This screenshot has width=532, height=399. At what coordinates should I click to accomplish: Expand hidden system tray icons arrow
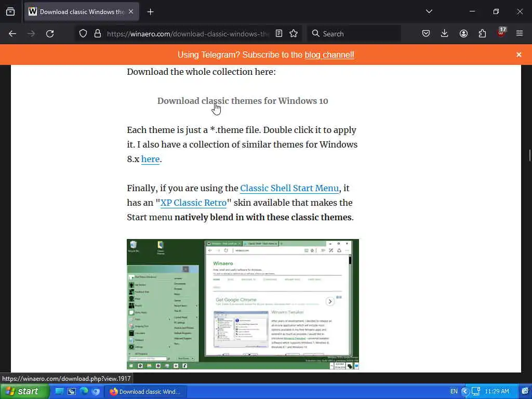[x=465, y=392]
